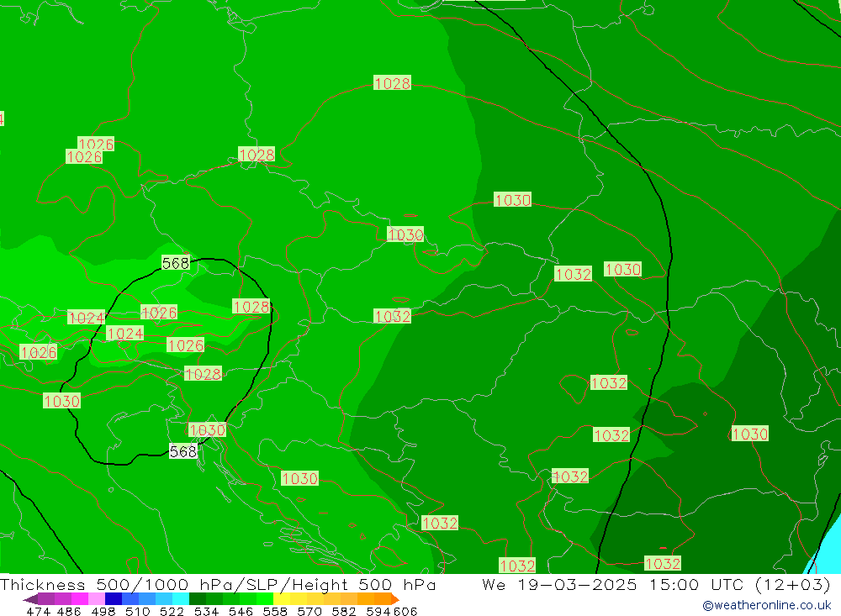The image size is (841, 616).
Task: Click the legend value '594'
Action: coord(378,611)
